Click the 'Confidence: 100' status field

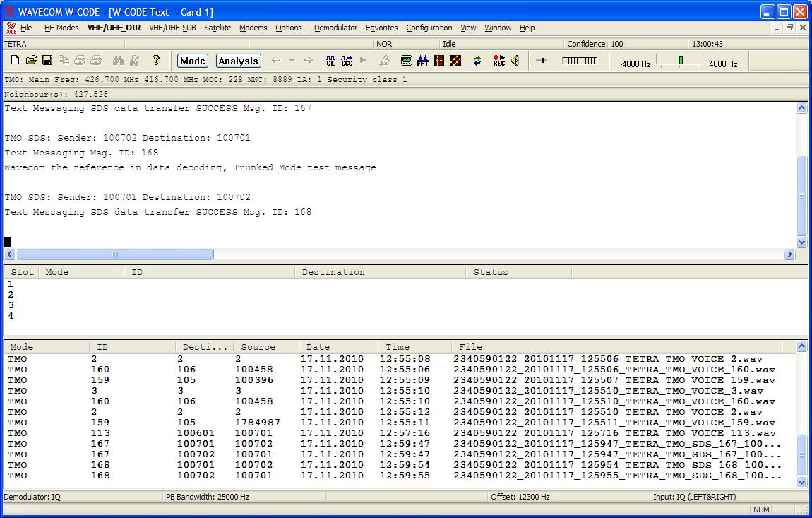[595, 44]
